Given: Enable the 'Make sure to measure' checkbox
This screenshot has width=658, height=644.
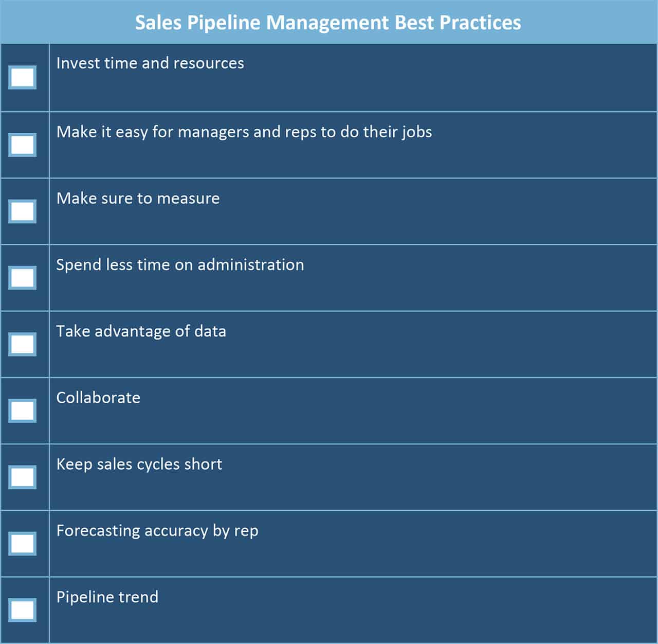Looking at the screenshot, I should coord(23,211).
